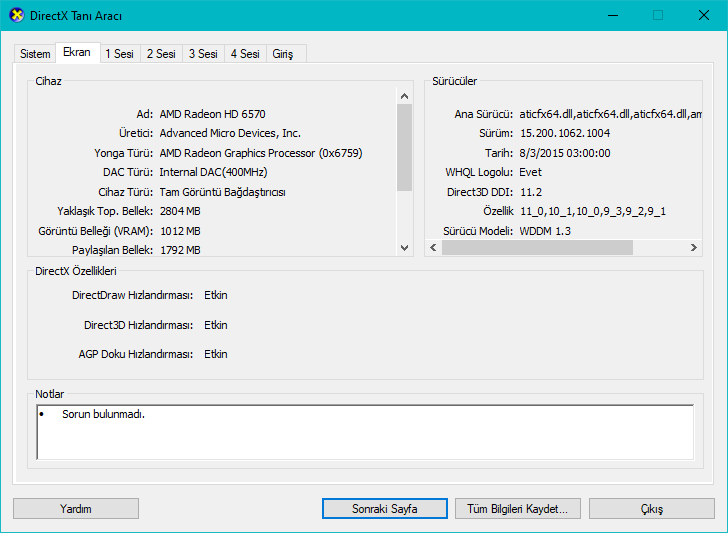Click Tüm Bilgileri Kaydet button
Screen dimensions: 728x533
tap(517, 508)
